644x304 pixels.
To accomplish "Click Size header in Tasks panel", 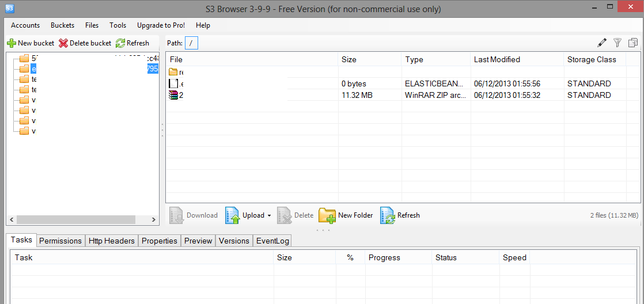I will (305, 257).
